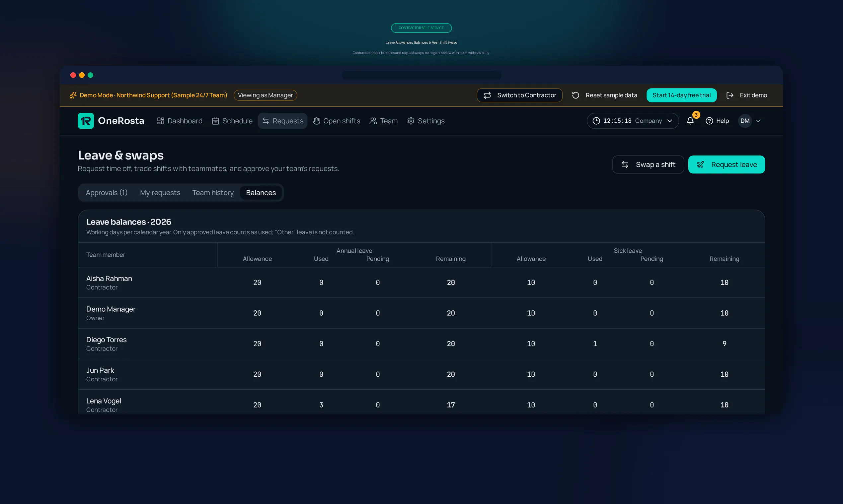Click the notifications bell icon
This screenshot has width=843, height=504.
(690, 121)
